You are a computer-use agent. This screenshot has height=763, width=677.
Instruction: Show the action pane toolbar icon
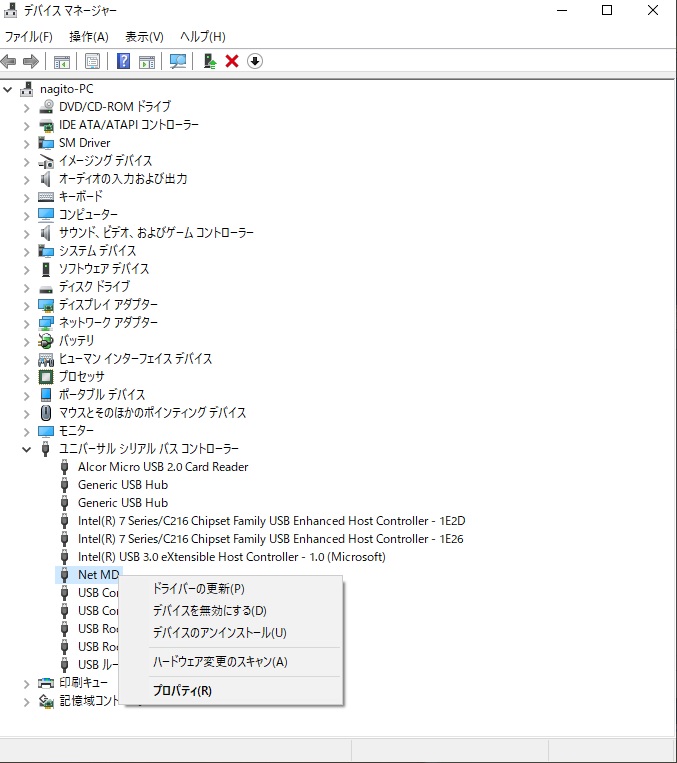[146, 61]
